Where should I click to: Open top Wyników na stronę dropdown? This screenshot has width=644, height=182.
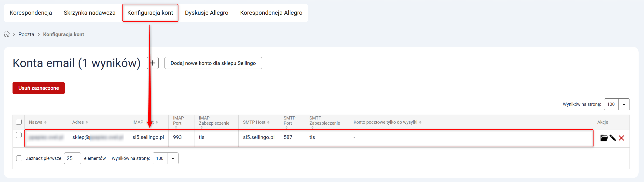coord(624,104)
